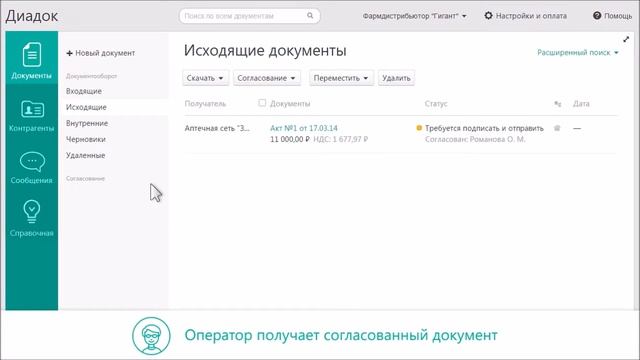Click the Диадок logo
This screenshot has width=640, height=360.
(32, 16)
